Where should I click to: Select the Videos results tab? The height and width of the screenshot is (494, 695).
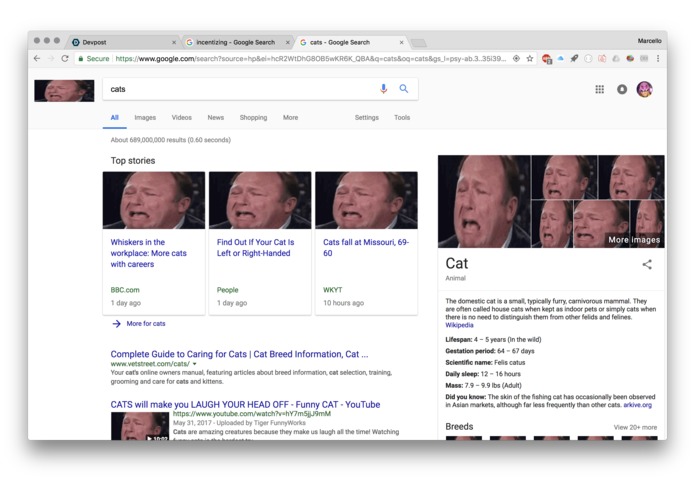point(182,117)
